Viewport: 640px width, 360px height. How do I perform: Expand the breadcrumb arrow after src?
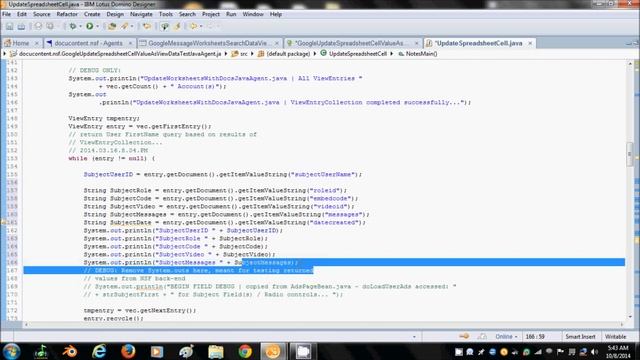252,54
